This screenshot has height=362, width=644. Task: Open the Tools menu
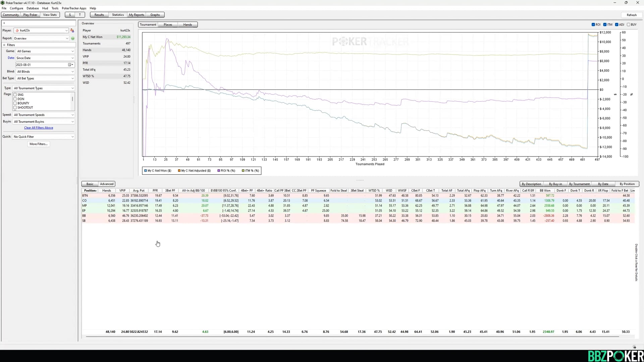(55, 8)
